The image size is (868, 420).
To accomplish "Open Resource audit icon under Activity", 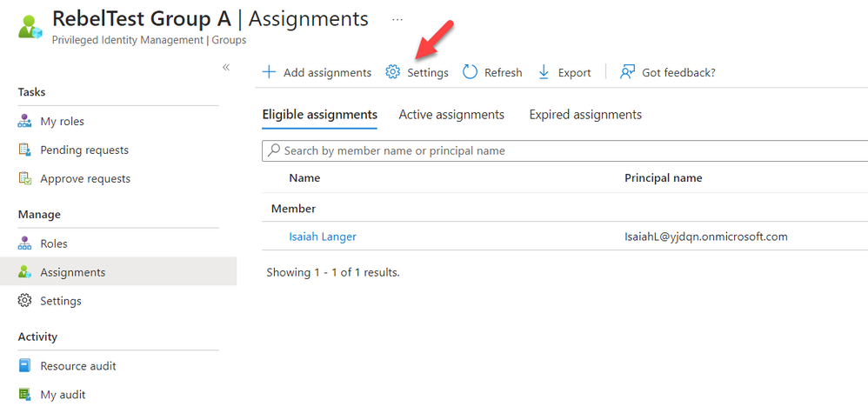I will pyautogui.click(x=24, y=366).
